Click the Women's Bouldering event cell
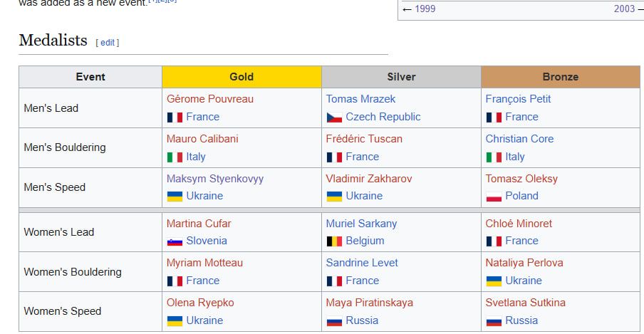Screen dimensions: 644x334 tap(73, 272)
